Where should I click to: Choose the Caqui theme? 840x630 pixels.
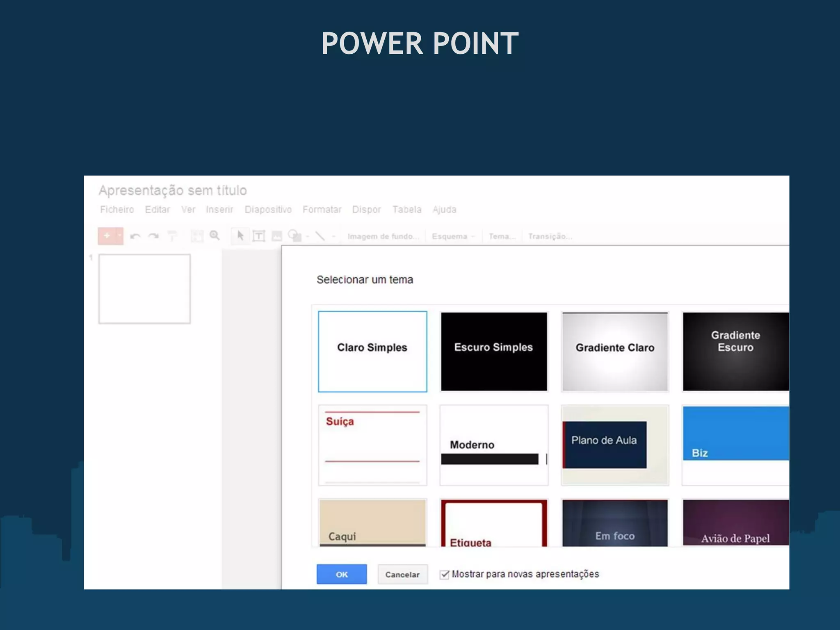[x=372, y=523]
